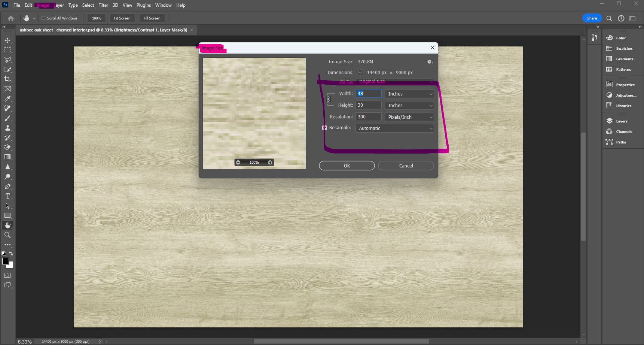The height and width of the screenshot is (345, 644).
Task: Expand the Resample method Automatic dropdown
Action: [x=394, y=128]
